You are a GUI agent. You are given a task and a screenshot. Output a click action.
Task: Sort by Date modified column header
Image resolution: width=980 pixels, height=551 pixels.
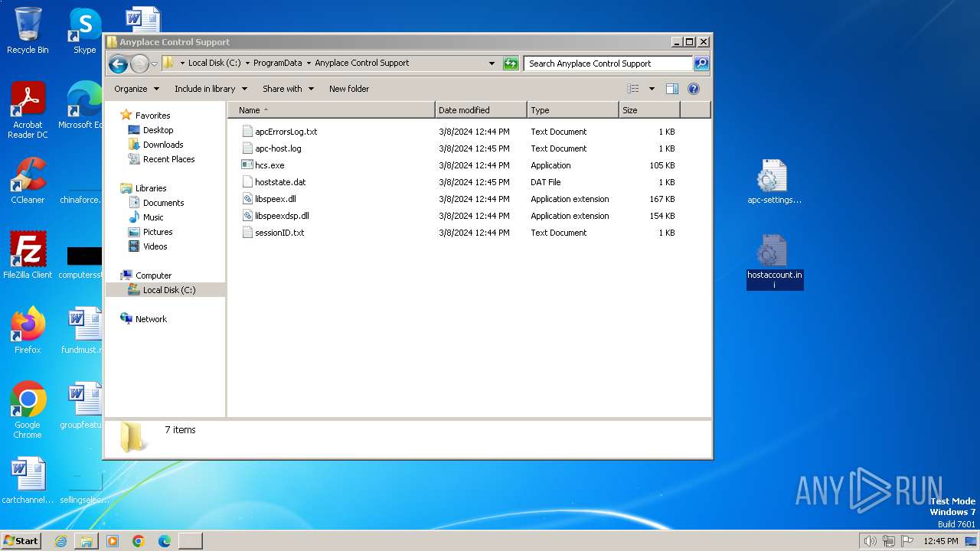(481, 110)
